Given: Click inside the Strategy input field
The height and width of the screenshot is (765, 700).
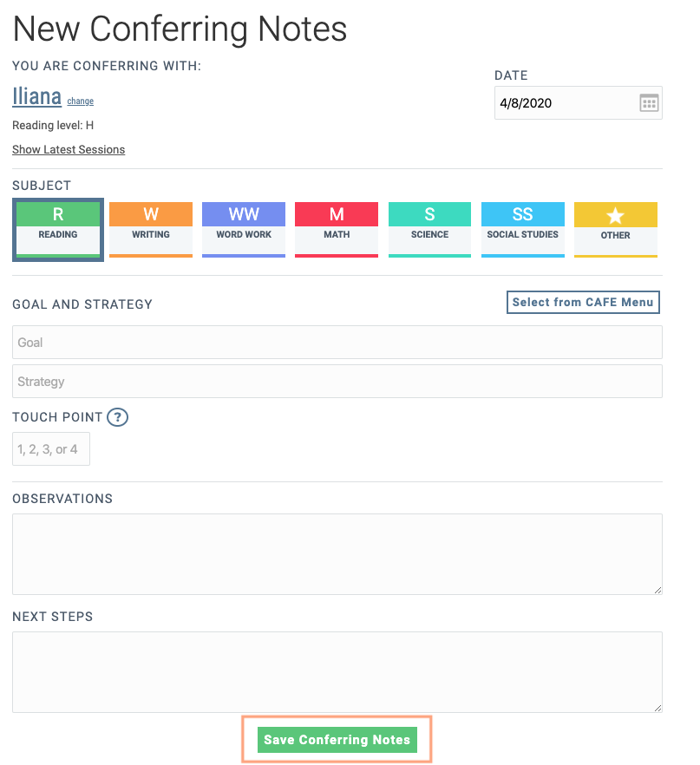Looking at the screenshot, I should pyautogui.click(x=337, y=381).
